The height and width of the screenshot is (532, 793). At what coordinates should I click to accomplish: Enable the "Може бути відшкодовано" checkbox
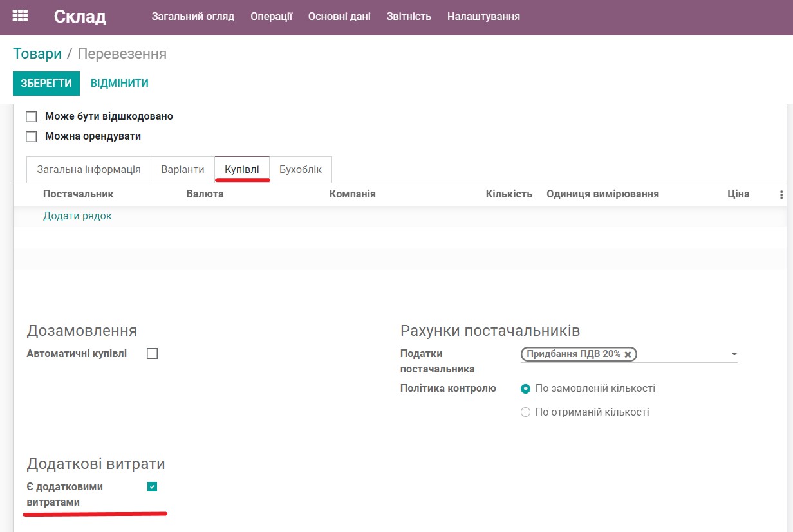[x=32, y=116]
